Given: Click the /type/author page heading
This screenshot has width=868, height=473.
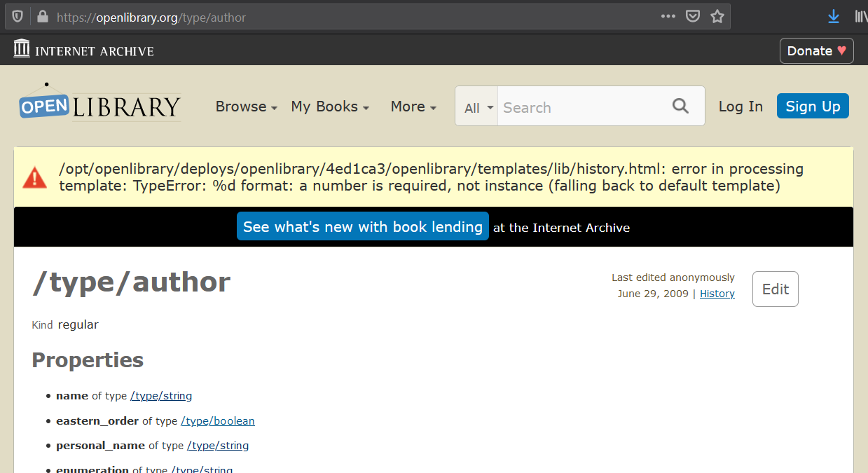Looking at the screenshot, I should (x=132, y=282).
